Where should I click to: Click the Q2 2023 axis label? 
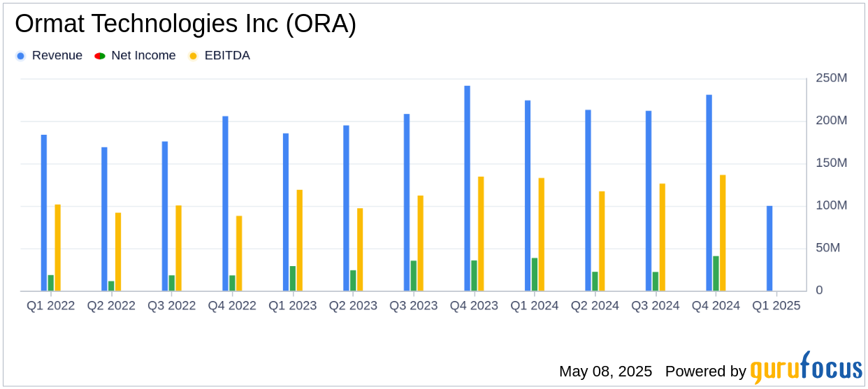click(353, 306)
